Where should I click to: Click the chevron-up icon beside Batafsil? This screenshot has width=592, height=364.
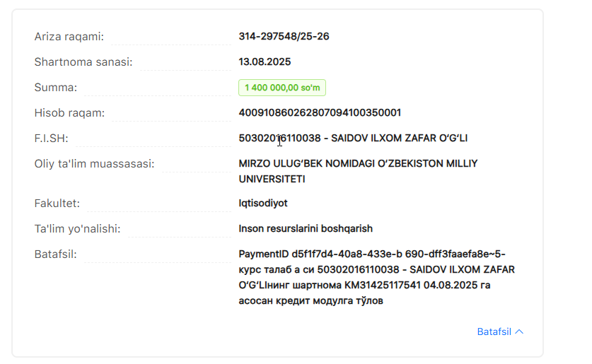(x=520, y=331)
